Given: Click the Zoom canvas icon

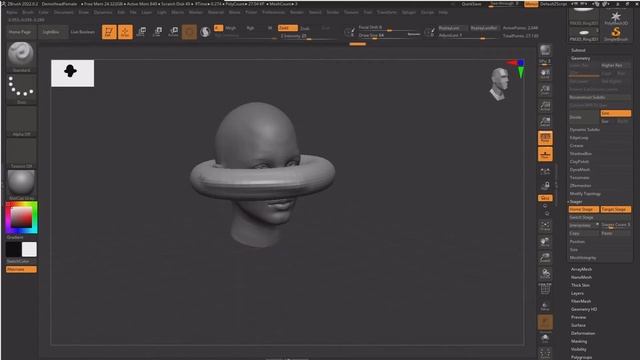Looking at the screenshot, I should (545, 90).
